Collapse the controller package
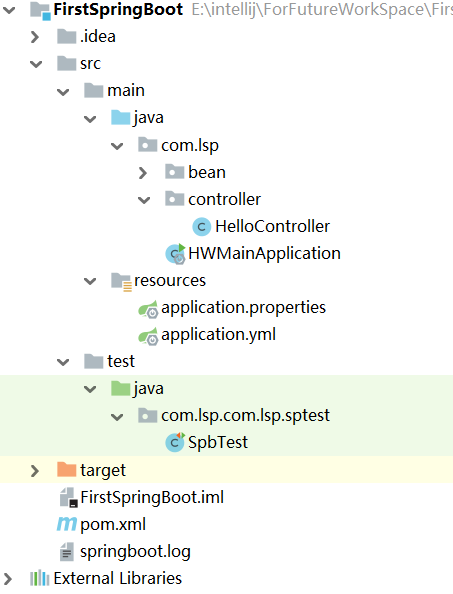453x594 pixels. pyautogui.click(x=144, y=200)
